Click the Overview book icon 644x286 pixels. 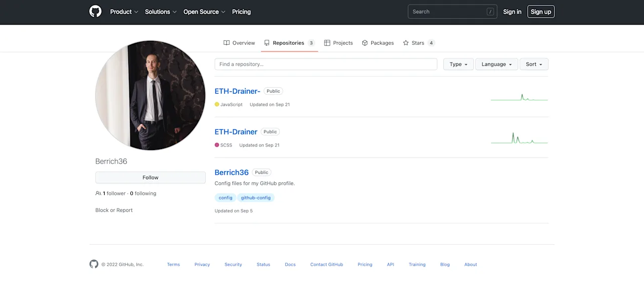click(226, 43)
